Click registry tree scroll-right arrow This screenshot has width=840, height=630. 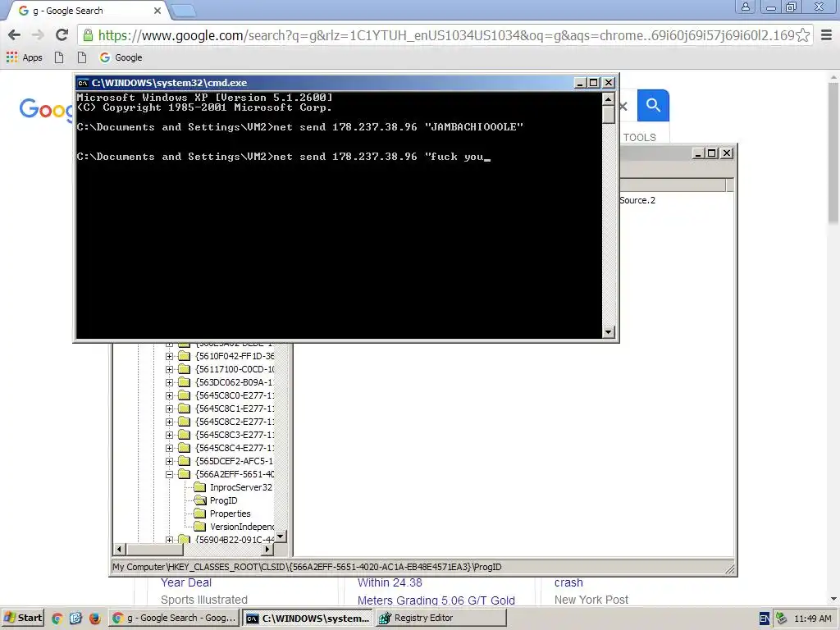tap(268, 549)
